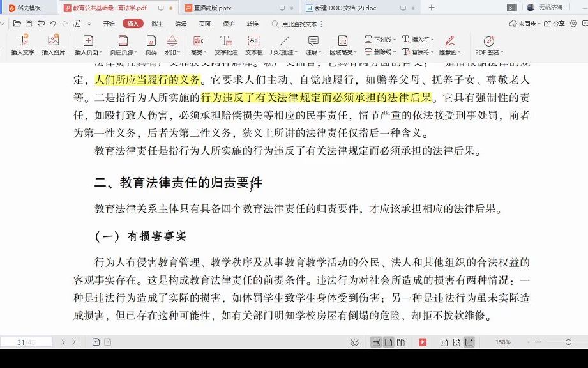This screenshot has height=368, width=588.
Task: Open the 文本框 annotation tool
Action: [x=255, y=45]
